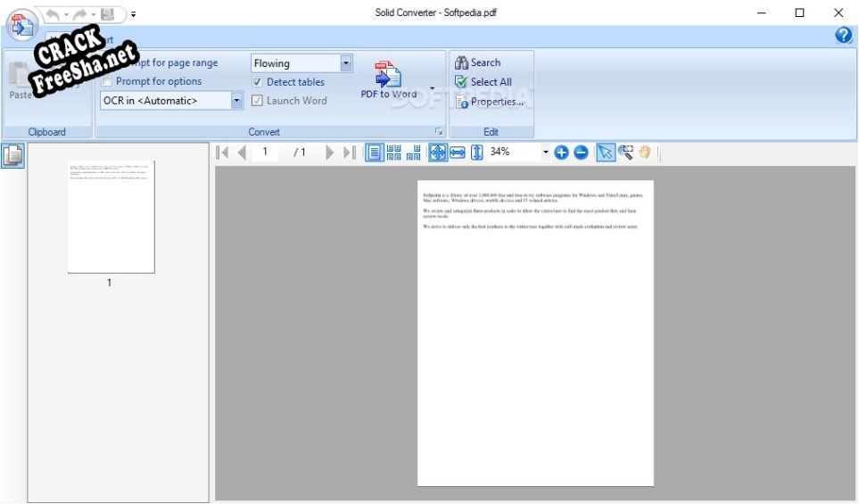
Task: Choose fit-to-width view icon
Action: 458,153
